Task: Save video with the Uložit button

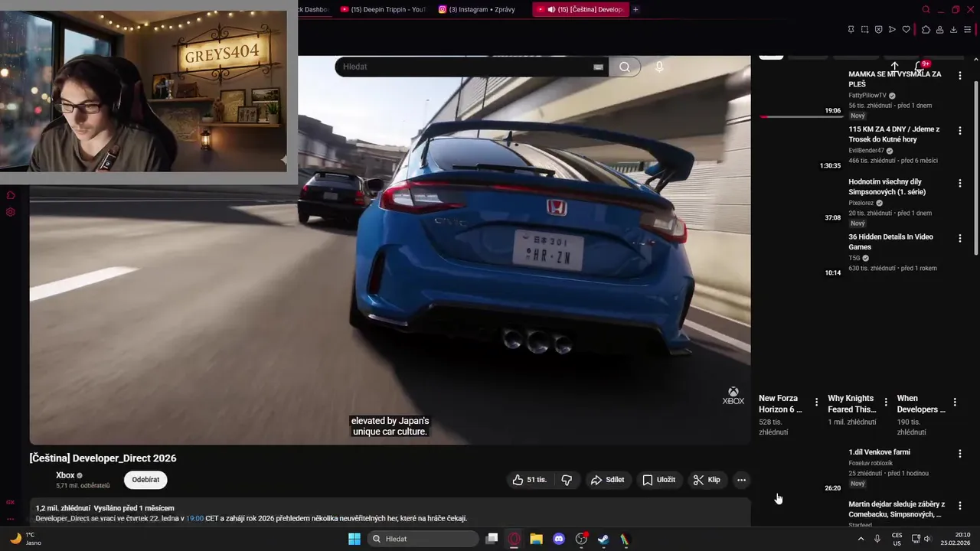Action: click(659, 480)
